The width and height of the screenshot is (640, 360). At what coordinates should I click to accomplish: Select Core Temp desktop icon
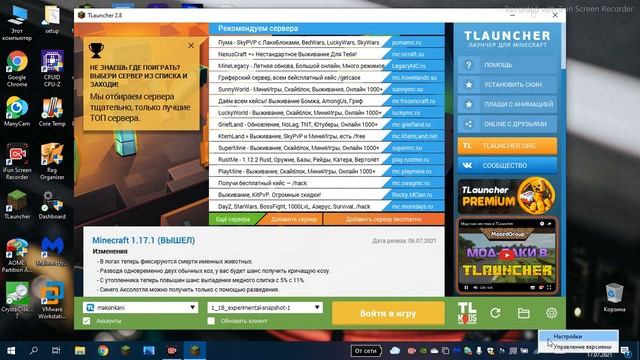coord(52,111)
